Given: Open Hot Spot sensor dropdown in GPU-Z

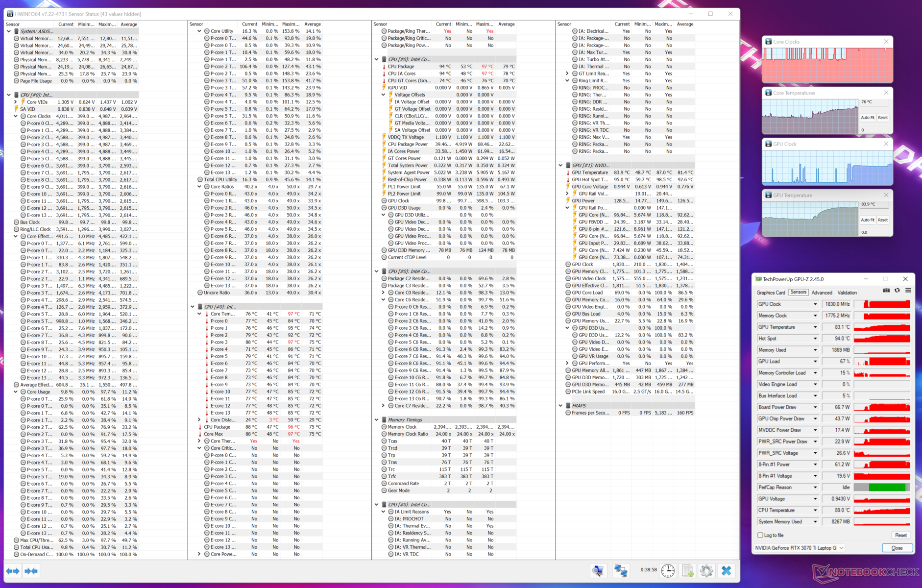Looking at the screenshot, I should pos(815,339).
